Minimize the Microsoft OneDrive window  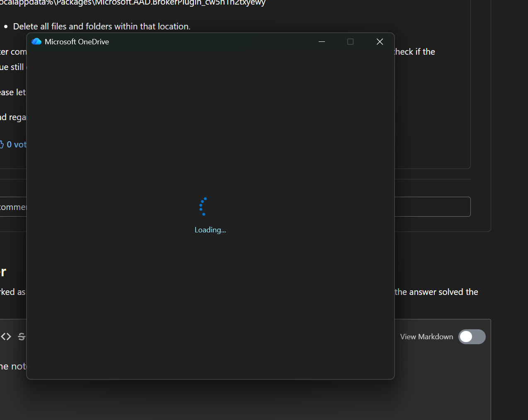coord(322,41)
